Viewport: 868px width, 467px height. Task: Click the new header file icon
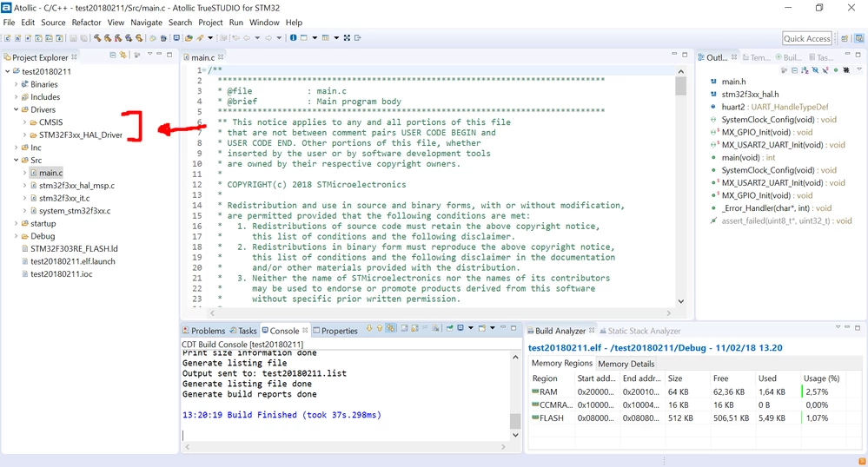coord(17,37)
